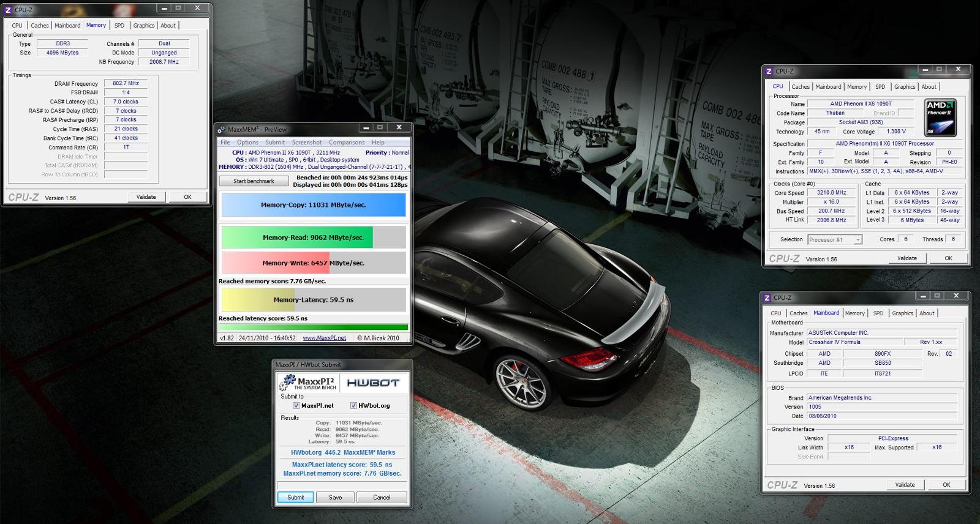Open SPD tab in the CPU window
Viewport: 980px width, 524px height.
(x=880, y=86)
